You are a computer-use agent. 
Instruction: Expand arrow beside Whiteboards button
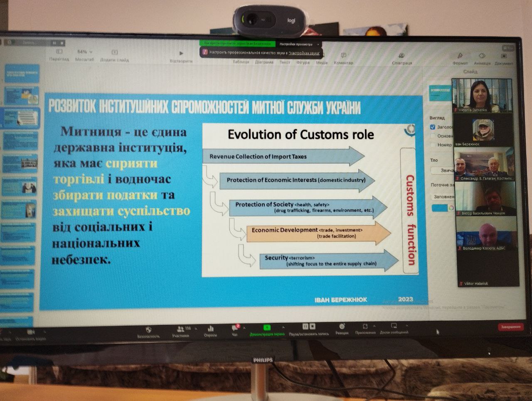[407, 326]
